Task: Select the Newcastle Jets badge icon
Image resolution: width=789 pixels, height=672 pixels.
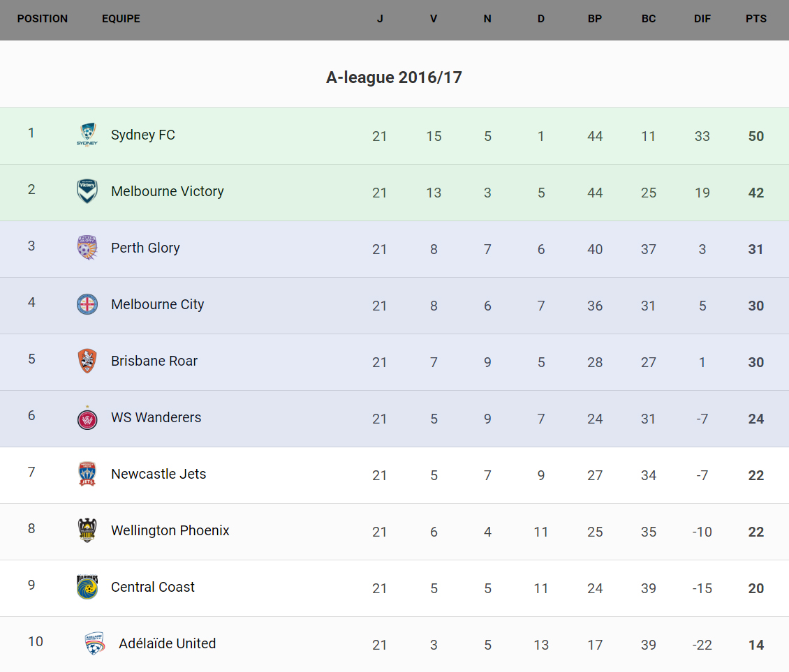Action: pyautogui.click(x=87, y=474)
